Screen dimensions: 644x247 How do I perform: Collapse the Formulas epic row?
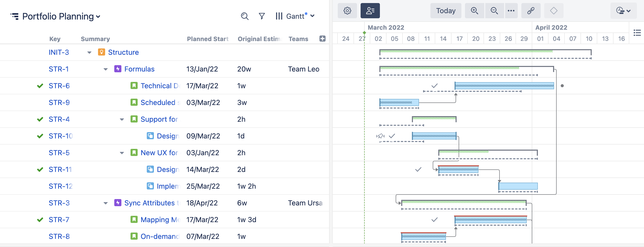point(106,69)
